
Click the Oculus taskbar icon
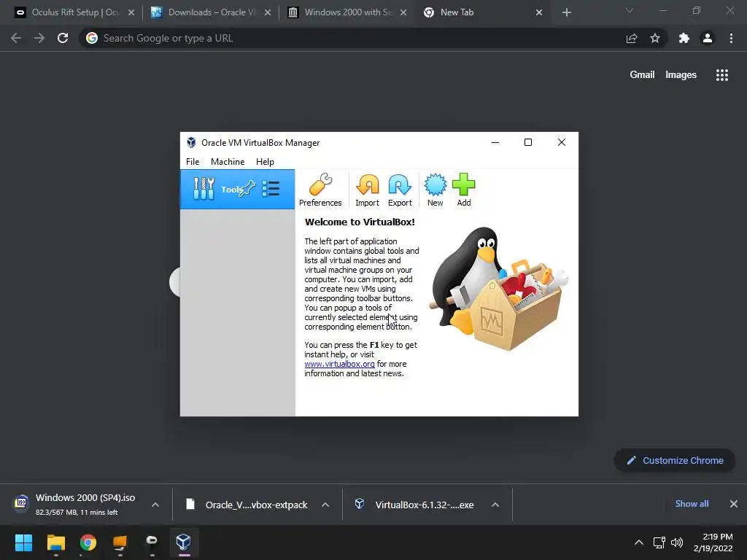click(152, 542)
